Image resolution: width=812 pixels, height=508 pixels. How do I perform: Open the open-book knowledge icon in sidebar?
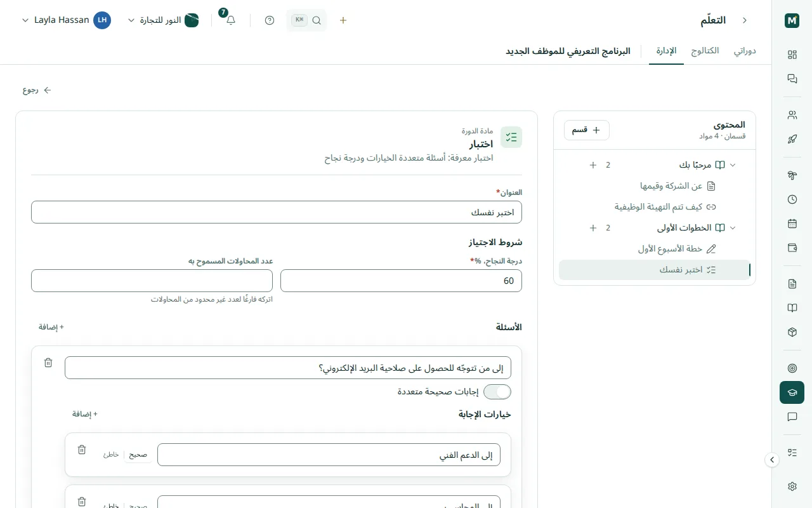792,308
